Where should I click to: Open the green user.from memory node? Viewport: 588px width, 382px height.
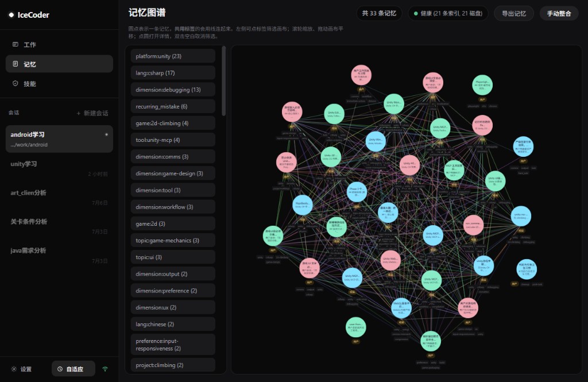coord(356,327)
